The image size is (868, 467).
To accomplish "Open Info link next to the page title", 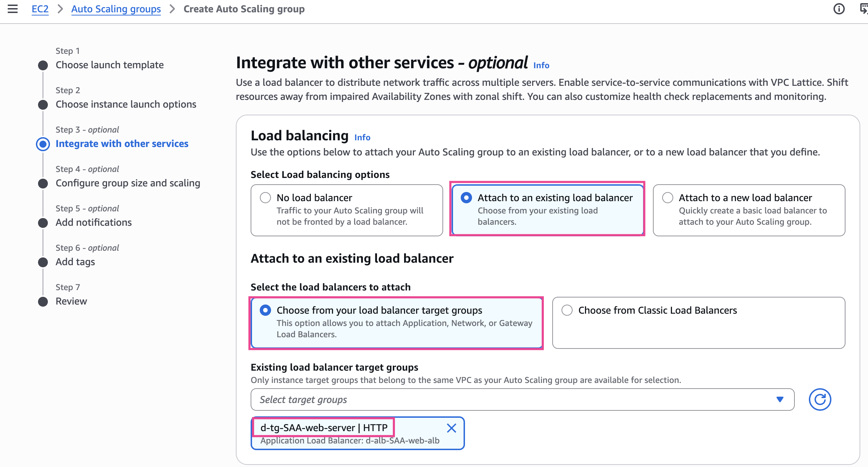I will pyautogui.click(x=541, y=65).
